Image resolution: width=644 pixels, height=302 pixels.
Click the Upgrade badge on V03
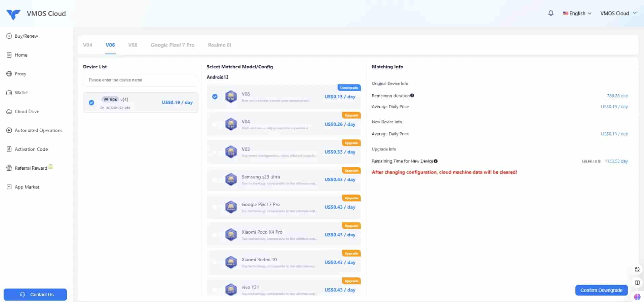click(351, 143)
